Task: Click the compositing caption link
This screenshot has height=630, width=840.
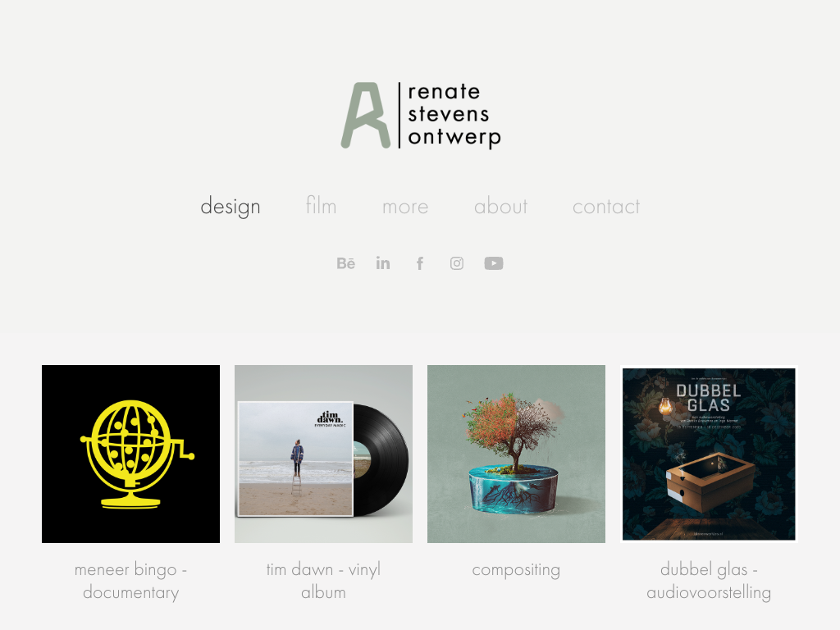Action: point(516,569)
